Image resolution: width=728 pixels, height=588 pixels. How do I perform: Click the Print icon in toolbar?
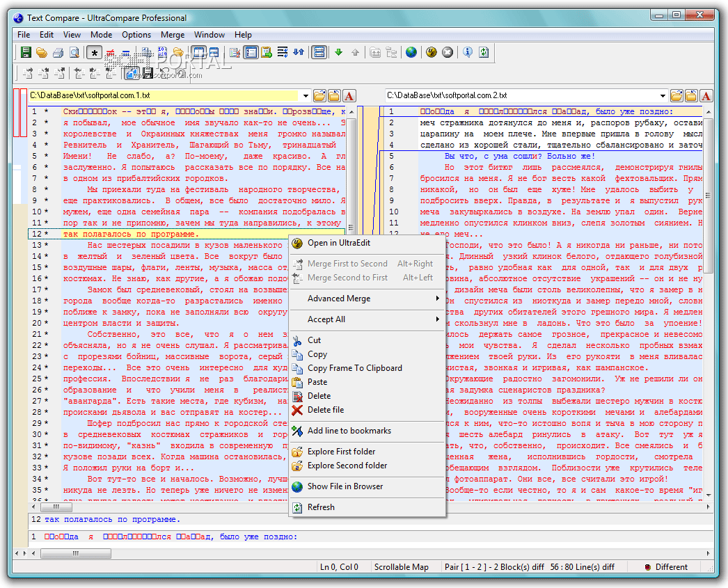coord(56,52)
